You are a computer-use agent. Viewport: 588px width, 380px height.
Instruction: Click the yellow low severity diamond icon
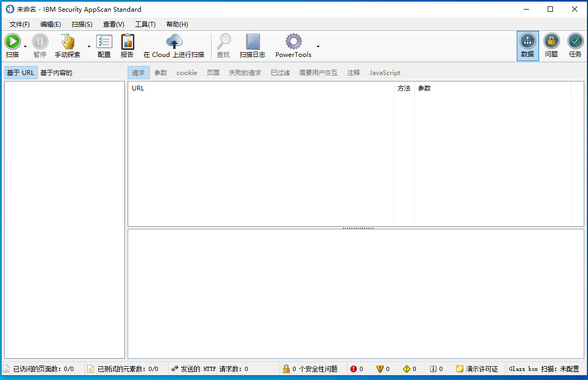point(407,369)
